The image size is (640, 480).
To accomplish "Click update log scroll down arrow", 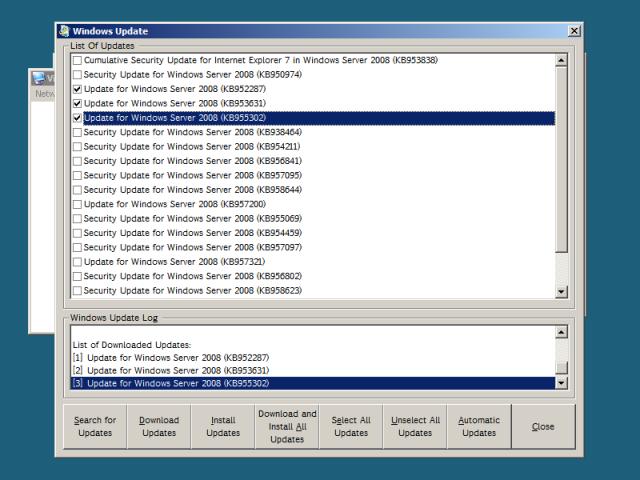I will [x=561, y=383].
